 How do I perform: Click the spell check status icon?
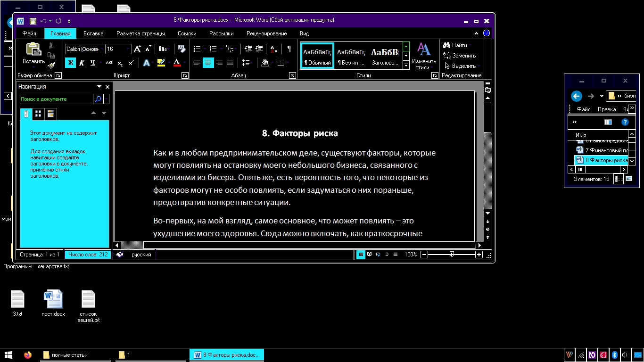pos(120,255)
